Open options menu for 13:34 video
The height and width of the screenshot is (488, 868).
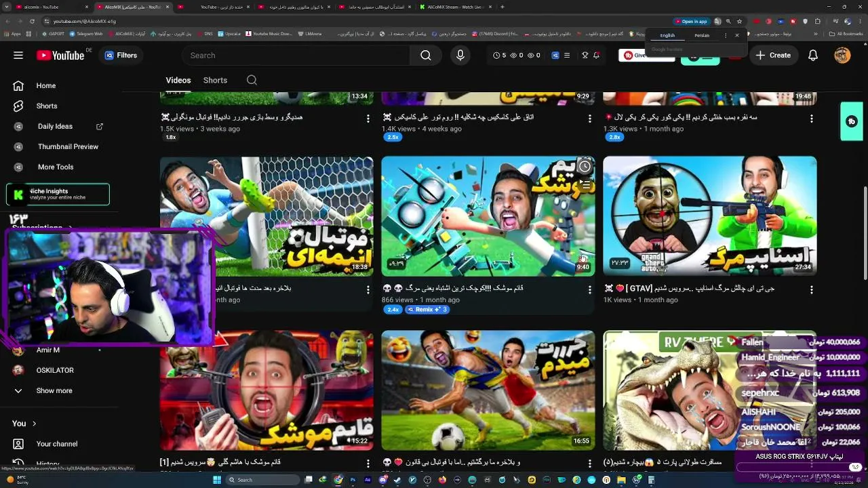(368, 119)
